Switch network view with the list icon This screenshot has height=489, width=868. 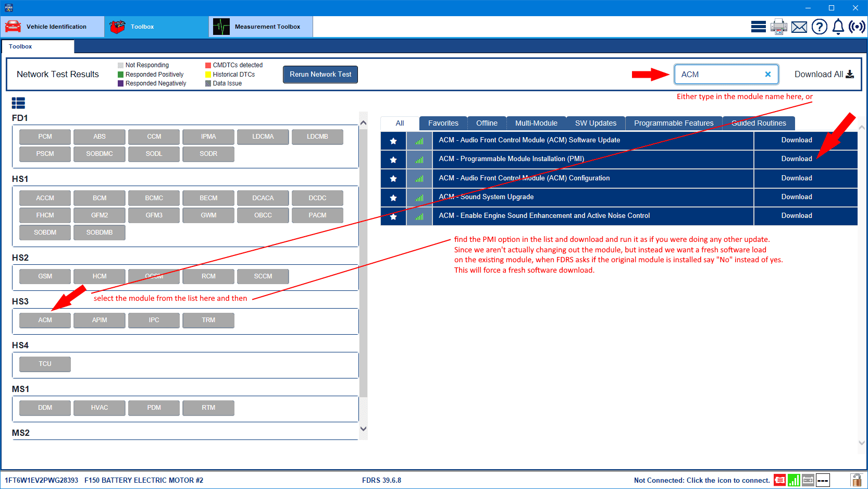click(x=18, y=103)
